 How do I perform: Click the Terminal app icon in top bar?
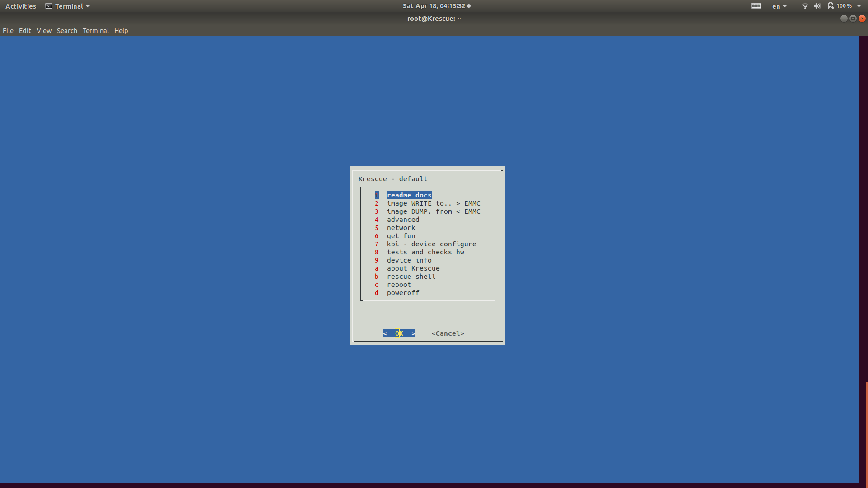(x=49, y=6)
